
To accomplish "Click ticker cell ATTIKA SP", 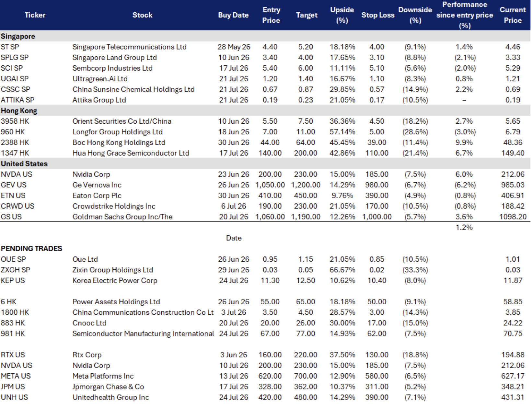I will point(17,100).
